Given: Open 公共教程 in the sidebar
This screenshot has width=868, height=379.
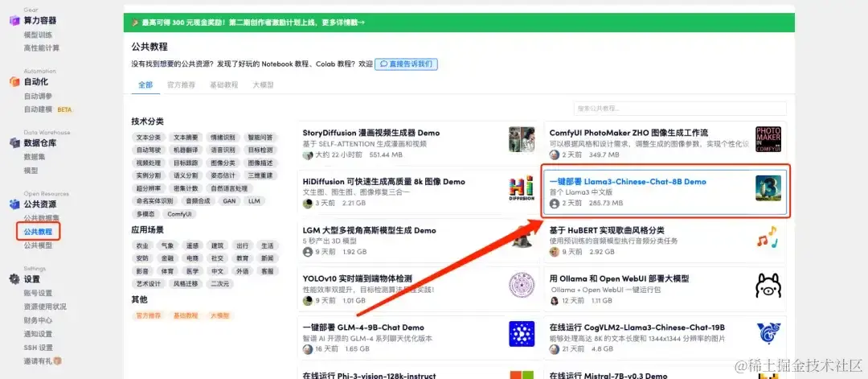Looking at the screenshot, I should click(x=38, y=232).
